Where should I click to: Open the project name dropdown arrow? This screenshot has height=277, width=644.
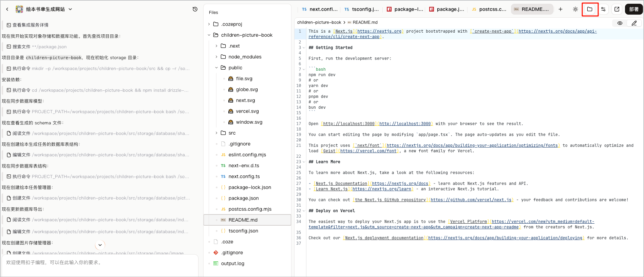tap(70, 9)
